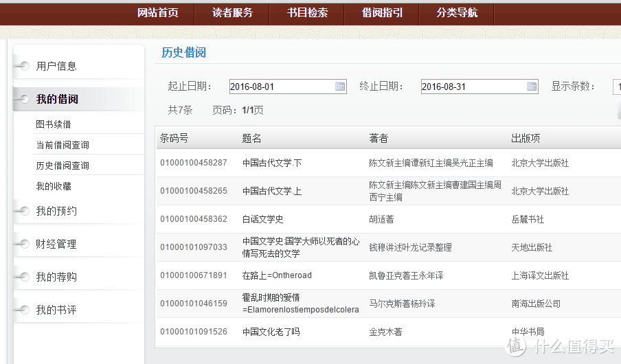Click the 题名 column header
Screen dimensions: 621x364
click(x=251, y=138)
